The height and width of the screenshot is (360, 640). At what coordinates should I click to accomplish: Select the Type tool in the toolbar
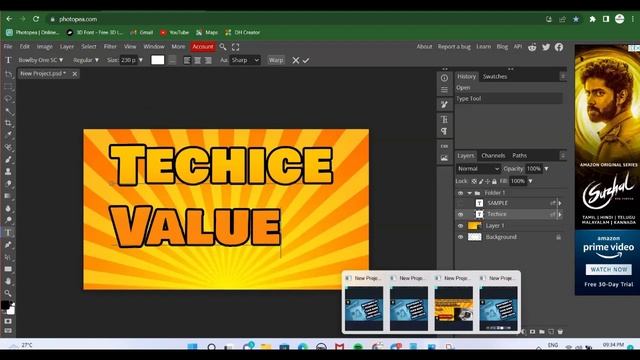[x=8, y=232]
